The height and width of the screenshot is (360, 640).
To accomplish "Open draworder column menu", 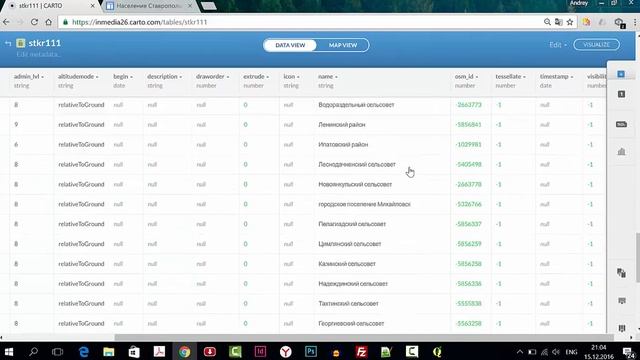I will (x=228, y=77).
